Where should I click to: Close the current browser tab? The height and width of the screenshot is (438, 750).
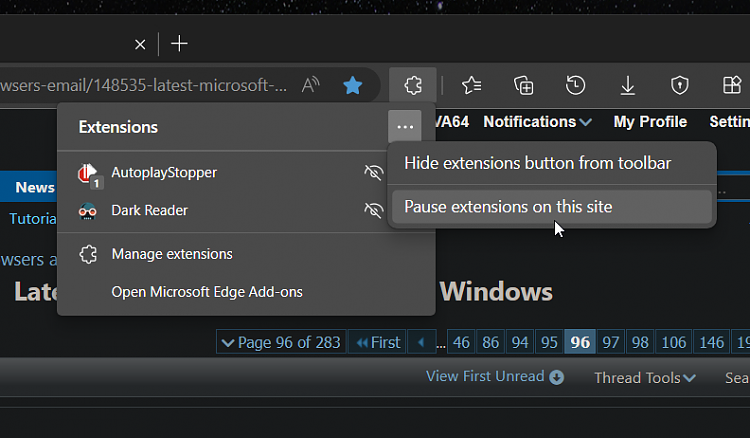140,44
